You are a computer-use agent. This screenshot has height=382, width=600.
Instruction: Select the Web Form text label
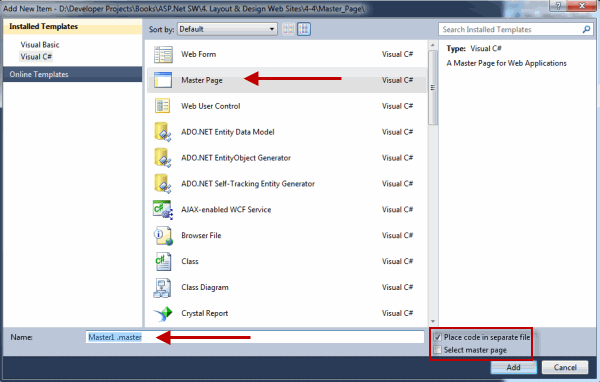pyautogui.click(x=199, y=54)
